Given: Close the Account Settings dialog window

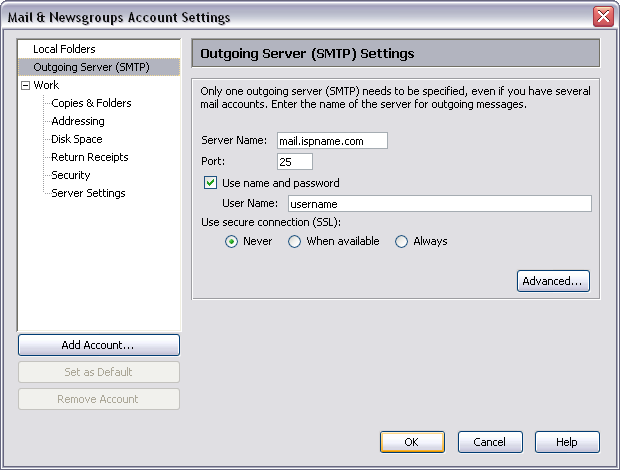Looking at the screenshot, I should tap(603, 16).
